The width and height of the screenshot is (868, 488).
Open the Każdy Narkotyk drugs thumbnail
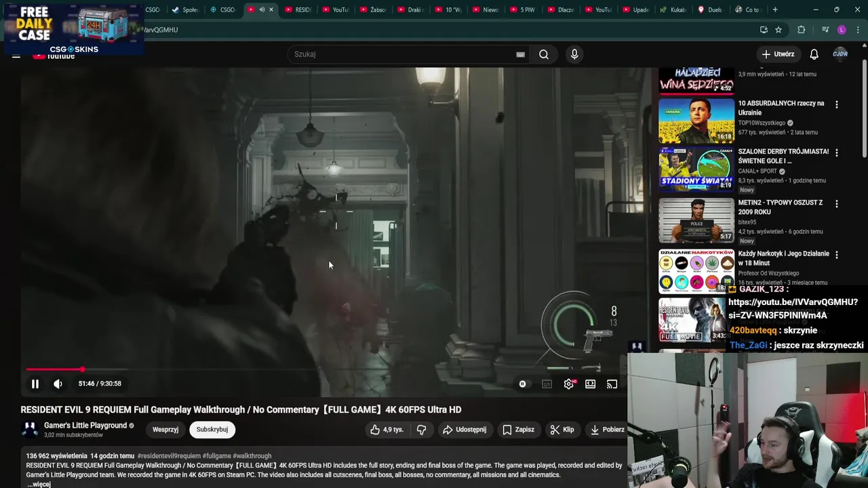[x=696, y=270]
